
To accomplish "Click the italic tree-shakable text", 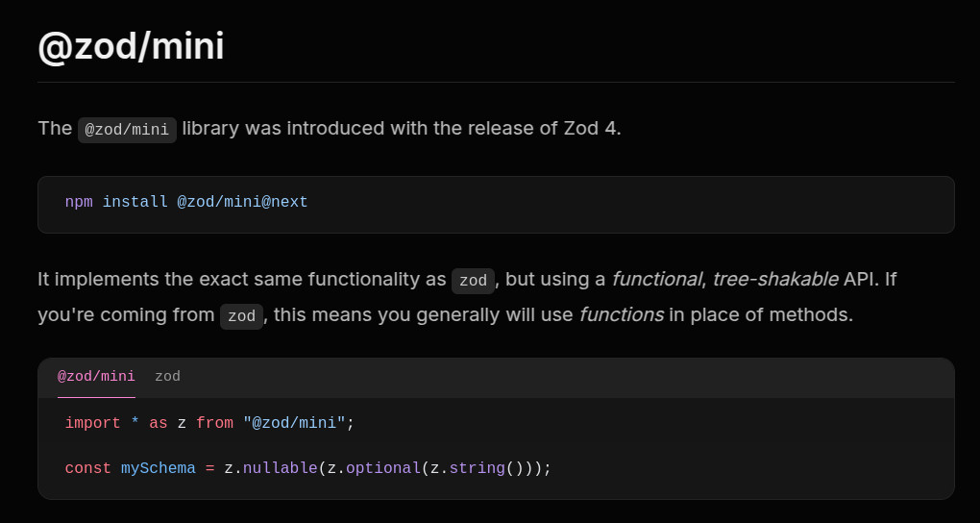I will [x=775, y=280].
